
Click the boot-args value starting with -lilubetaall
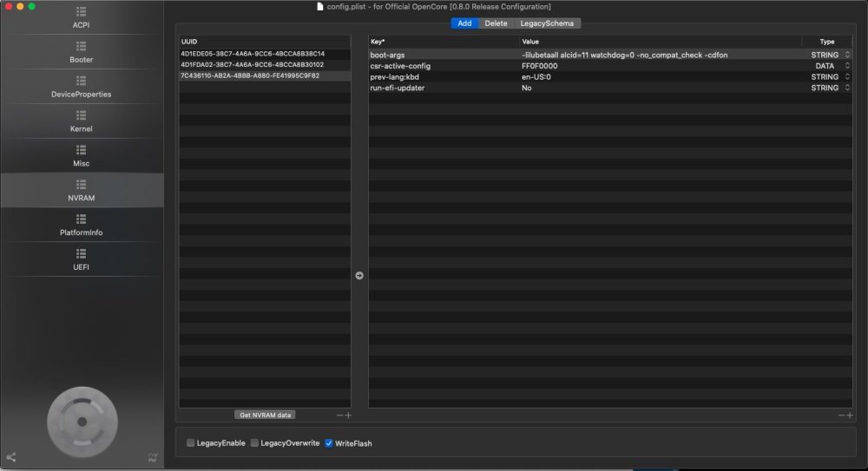661,55
